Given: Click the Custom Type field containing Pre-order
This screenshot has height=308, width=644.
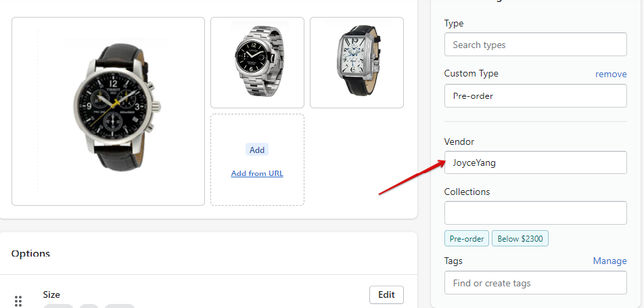Looking at the screenshot, I should (535, 95).
